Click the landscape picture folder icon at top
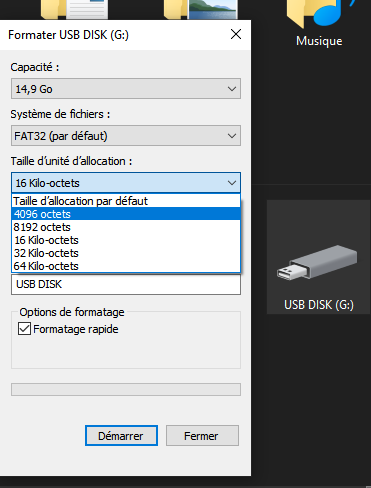The height and width of the screenshot is (488, 371). [x=201, y=9]
